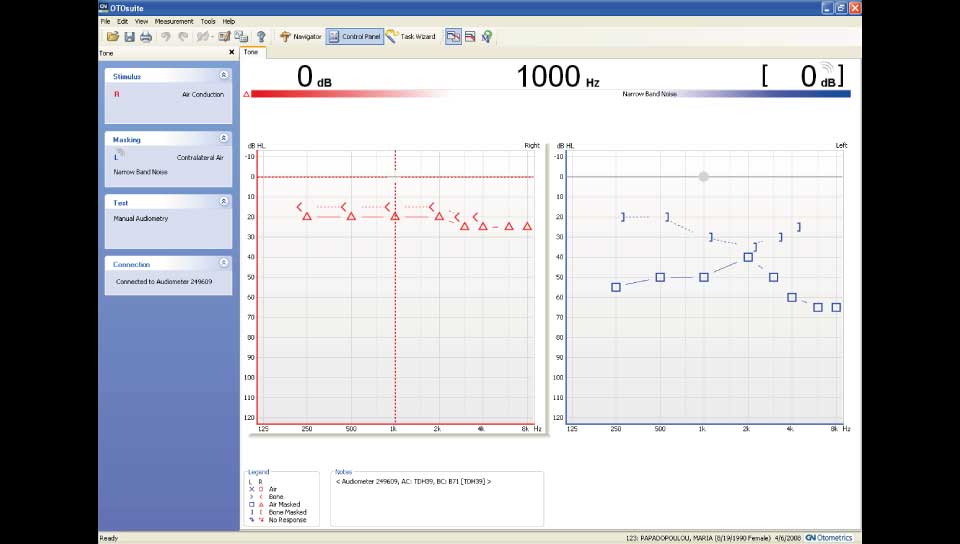Click 'Connected to Audiometer 249609' text
Screen dimensions: 960x544
164,281
